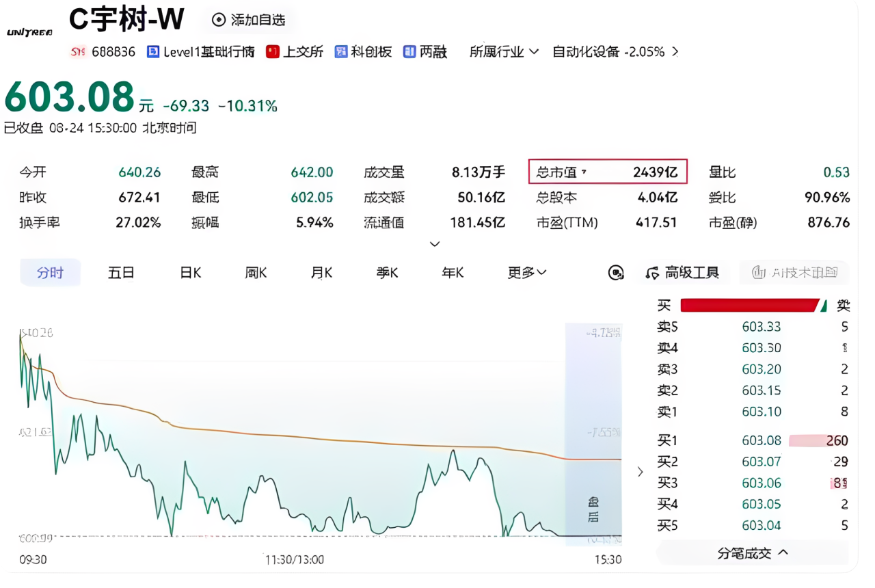The image size is (875, 588).
Task: Click the 11:30/13:00 time axis label
Action: (x=295, y=559)
